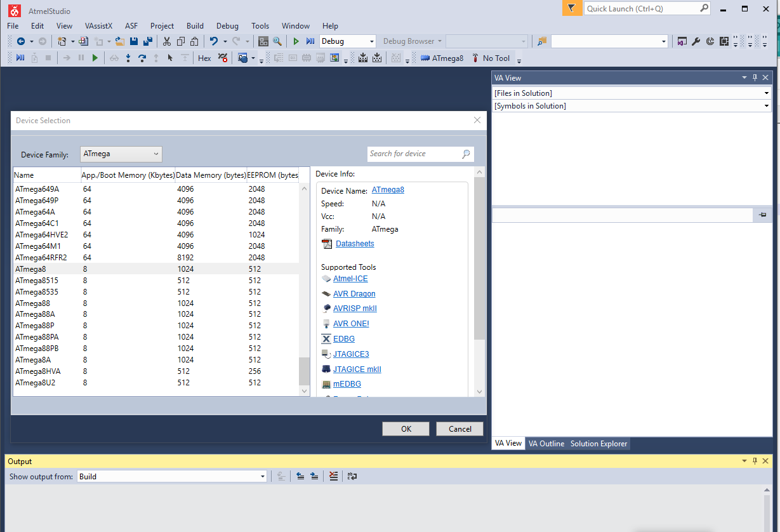Switch to the Solution Explorer tab

(598, 444)
